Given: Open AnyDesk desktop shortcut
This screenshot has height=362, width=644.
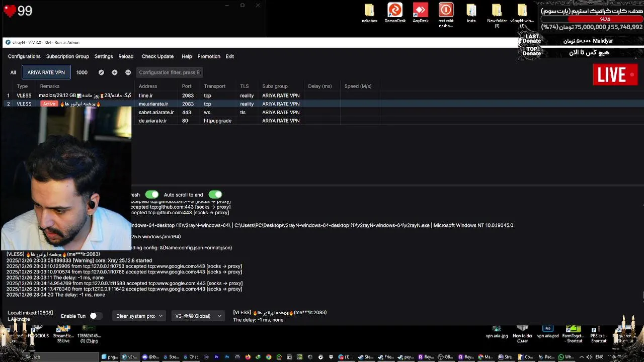Looking at the screenshot, I should pos(420,13).
